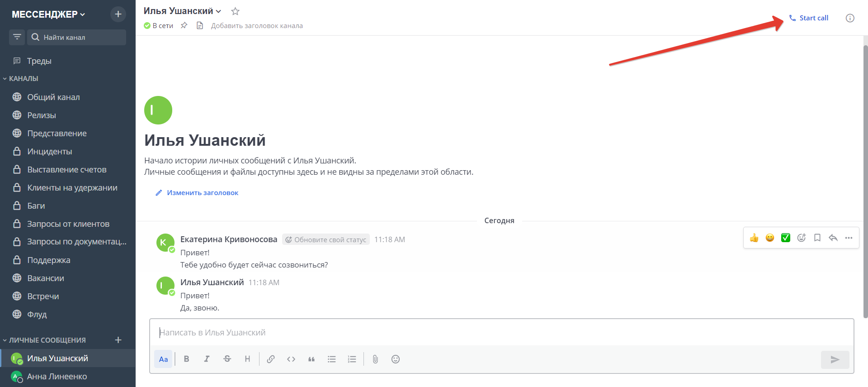
Task: React with thumbs up emoji
Action: point(754,238)
